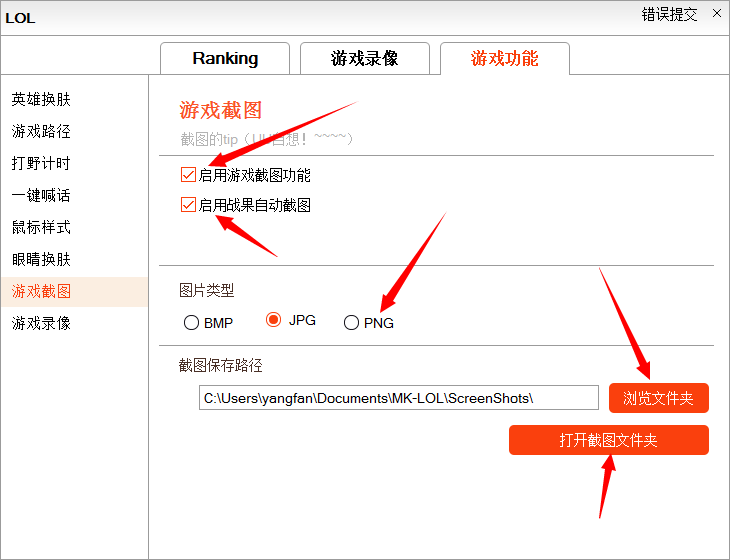
Task: Go to 游戏路径 in the sidebar
Action: click(x=41, y=132)
